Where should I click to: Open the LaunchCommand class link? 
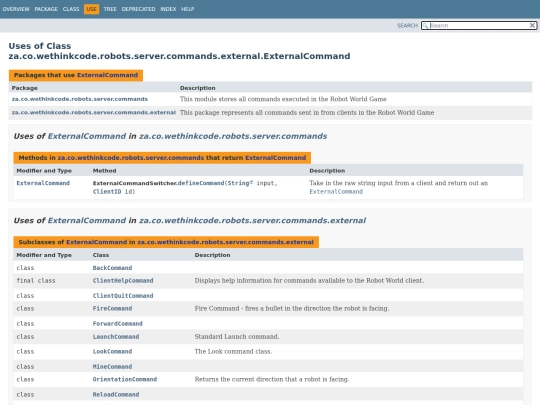[116, 337]
